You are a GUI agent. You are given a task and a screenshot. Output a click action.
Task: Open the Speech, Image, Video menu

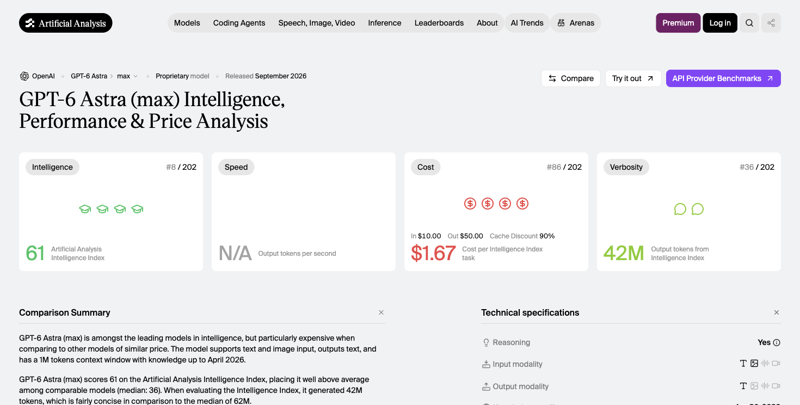tap(316, 23)
